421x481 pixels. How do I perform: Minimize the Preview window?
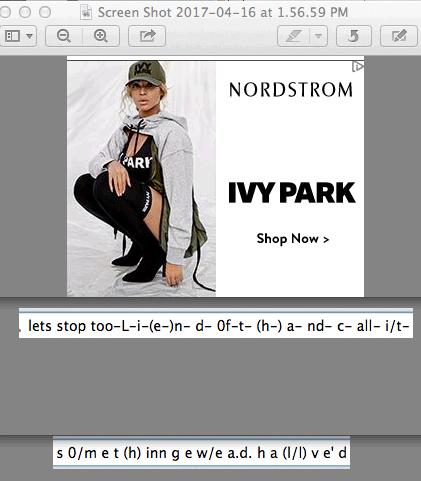click(25, 13)
